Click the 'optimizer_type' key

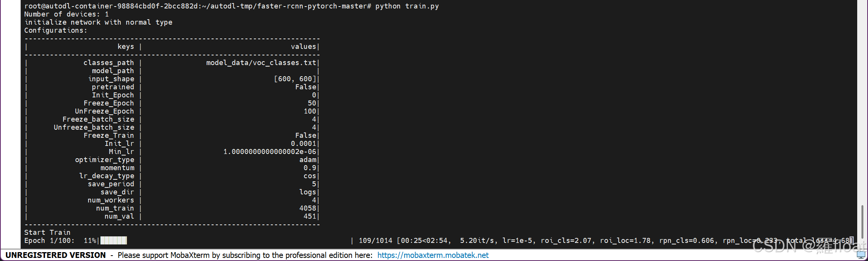click(105, 160)
